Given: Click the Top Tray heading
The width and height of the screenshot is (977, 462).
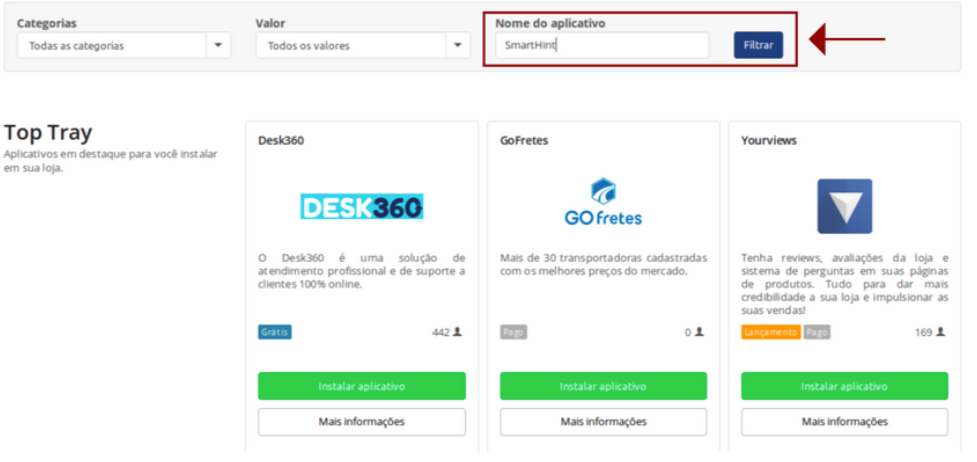Looking at the screenshot, I should pos(48,133).
